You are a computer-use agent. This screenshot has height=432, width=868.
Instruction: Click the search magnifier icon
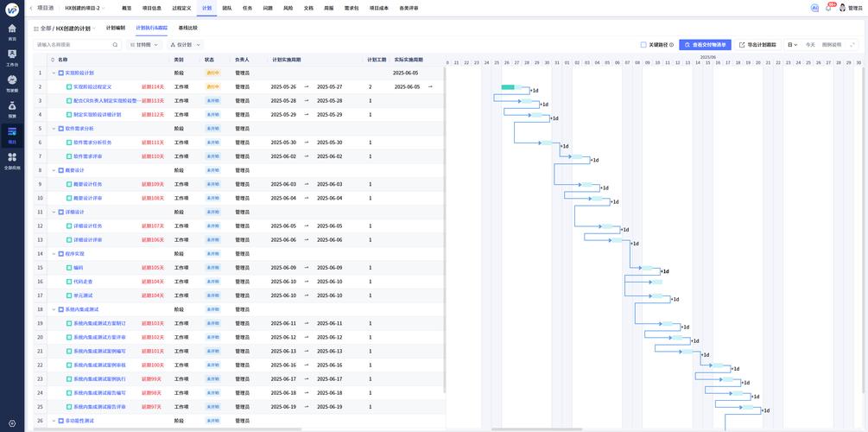[x=115, y=45]
